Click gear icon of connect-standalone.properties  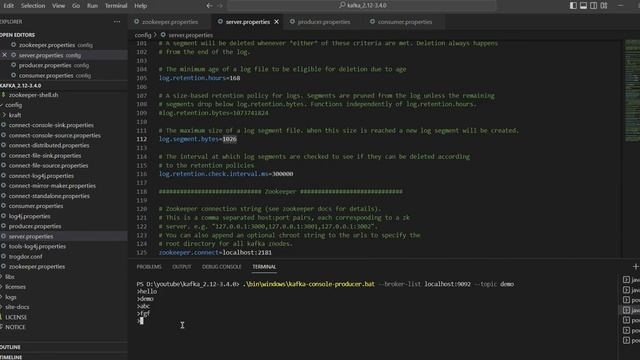tap(4, 196)
